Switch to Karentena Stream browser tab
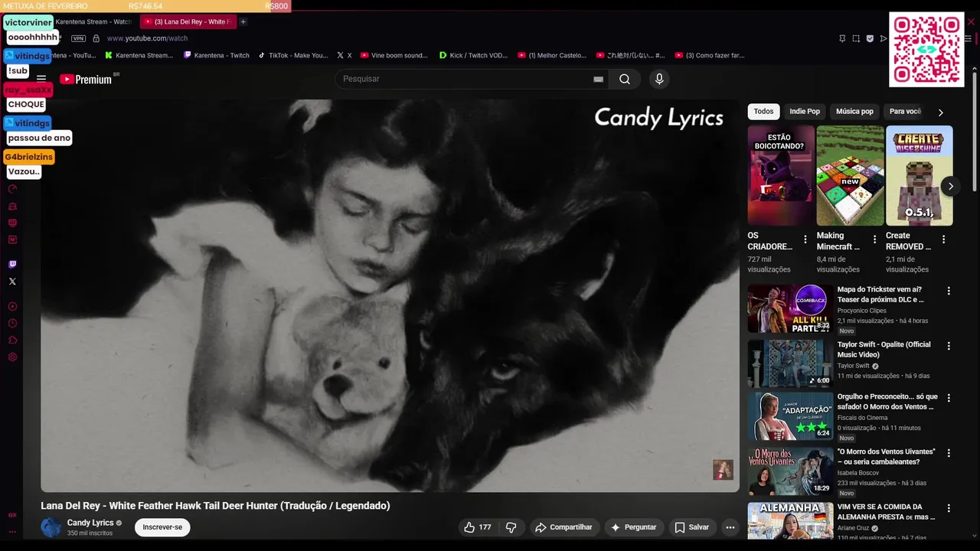Image resolution: width=980 pixels, height=551 pixels. (x=93, y=21)
